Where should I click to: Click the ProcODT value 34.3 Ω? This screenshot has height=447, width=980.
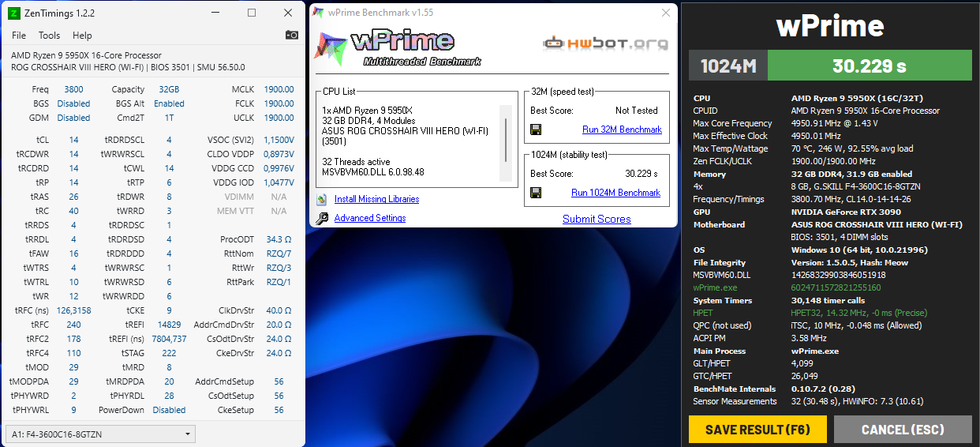(x=279, y=239)
